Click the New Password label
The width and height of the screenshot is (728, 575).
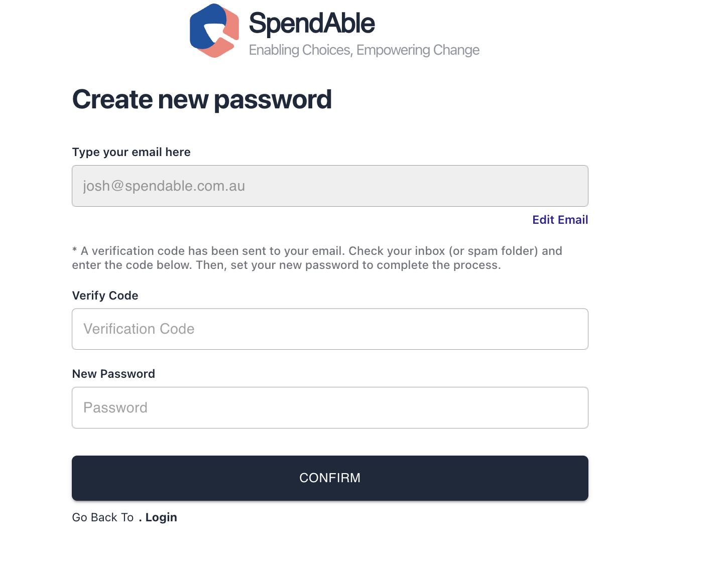tap(113, 374)
